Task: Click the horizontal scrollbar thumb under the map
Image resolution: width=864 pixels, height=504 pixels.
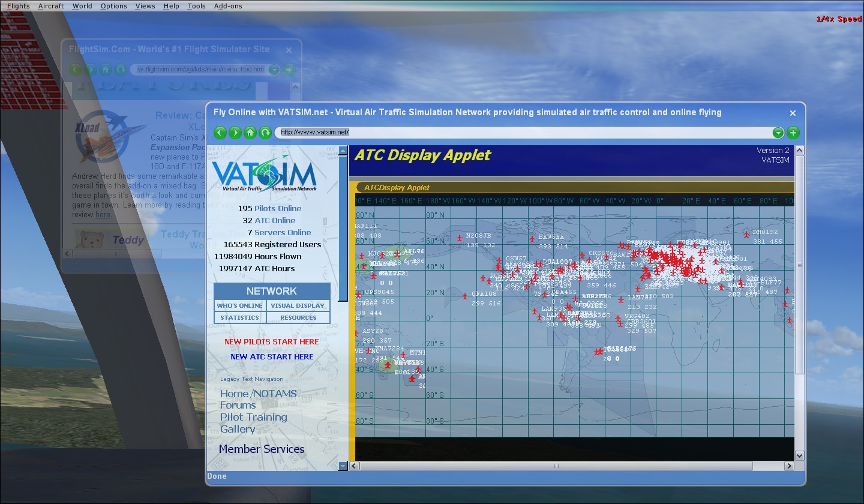Action: (x=556, y=466)
